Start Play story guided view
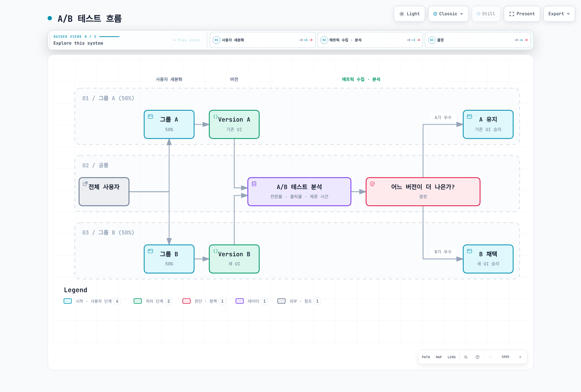This screenshot has height=392, width=581. [187, 40]
